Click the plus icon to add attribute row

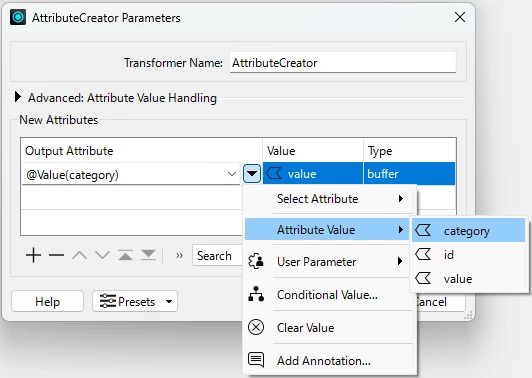click(34, 255)
